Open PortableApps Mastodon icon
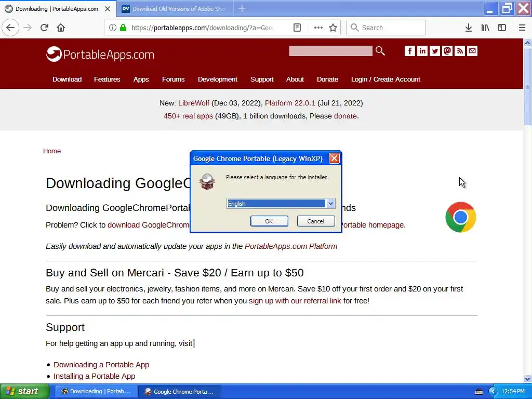Viewport: 532px width, 399px height. pyautogui.click(x=447, y=51)
